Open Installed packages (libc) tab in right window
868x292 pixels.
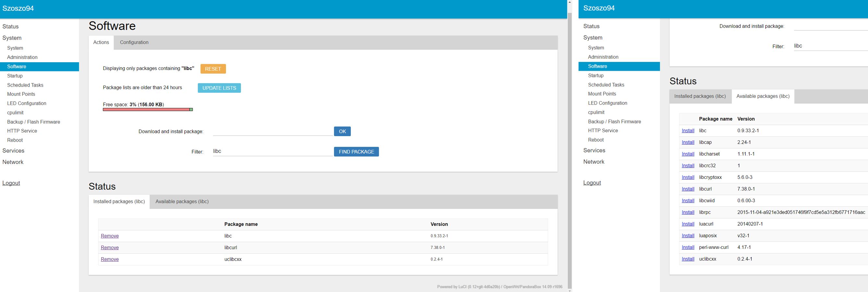[700, 96]
